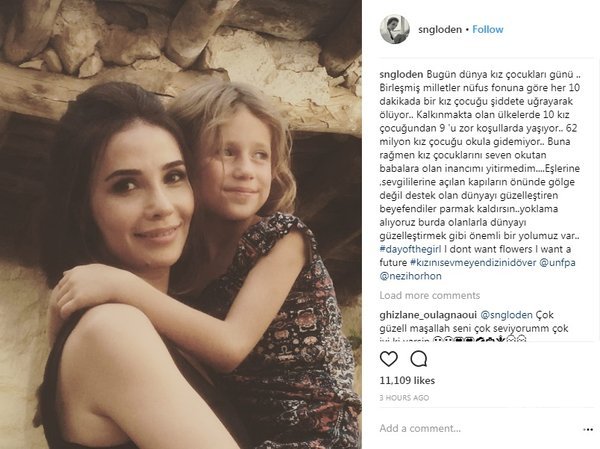Image resolution: width=600 pixels, height=449 pixels.
Task: Open @sngloden mention in the comment
Action: tap(506, 315)
